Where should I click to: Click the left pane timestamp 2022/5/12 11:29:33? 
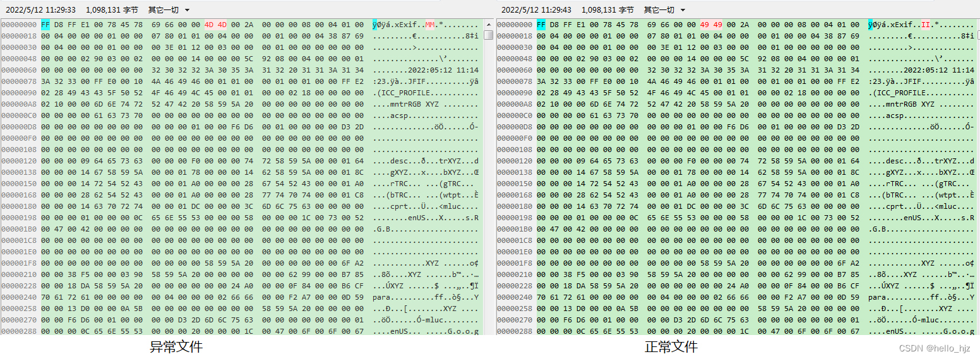tap(41, 10)
